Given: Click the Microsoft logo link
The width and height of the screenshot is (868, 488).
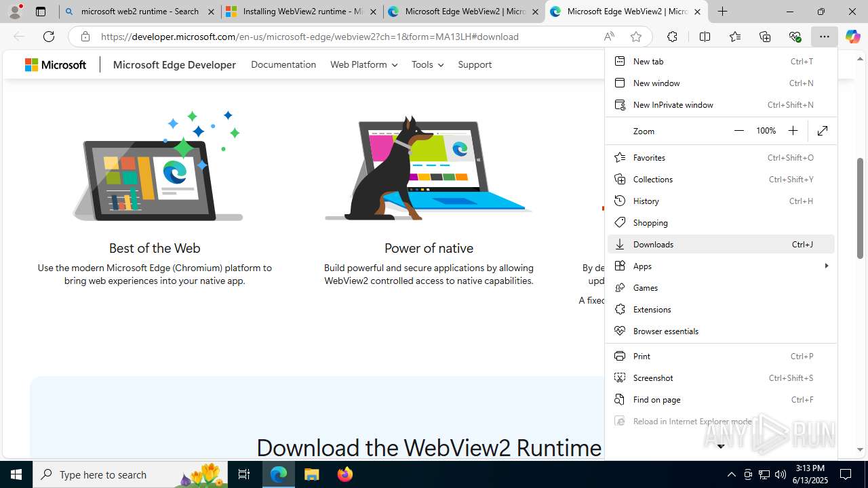Looking at the screenshot, I should pyautogui.click(x=56, y=64).
